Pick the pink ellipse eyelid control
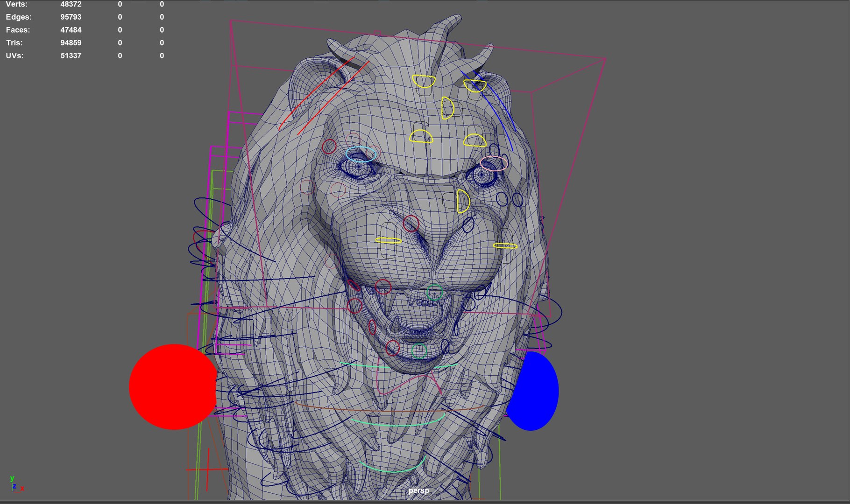The width and height of the screenshot is (850, 504). pyautogui.click(x=494, y=163)
